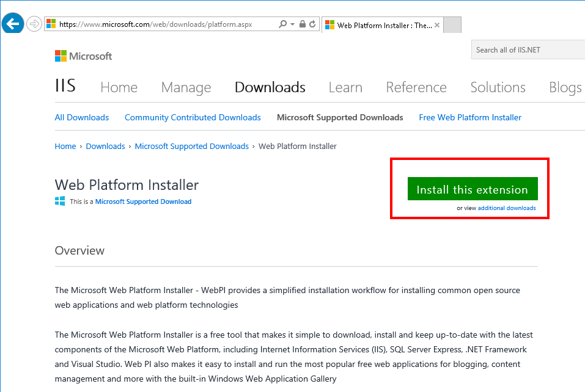
Task: Click the site favicon in address bar
Action: [x=51, y=24]
